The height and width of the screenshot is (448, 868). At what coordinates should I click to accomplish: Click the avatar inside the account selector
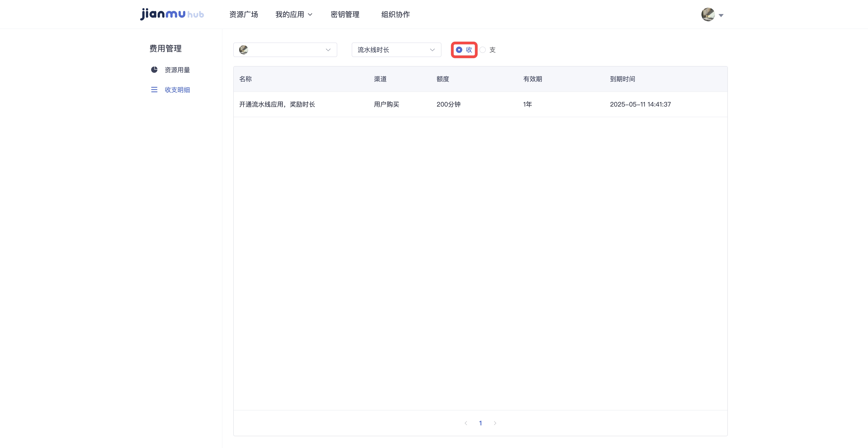tap(244, 50)
